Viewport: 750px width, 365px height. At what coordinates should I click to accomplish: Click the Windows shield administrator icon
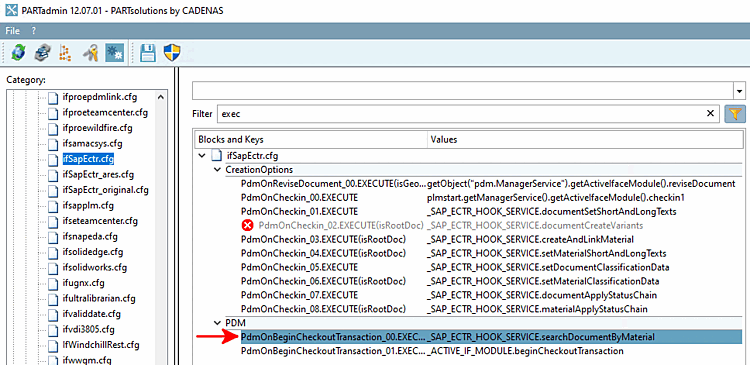click(171, 53)
